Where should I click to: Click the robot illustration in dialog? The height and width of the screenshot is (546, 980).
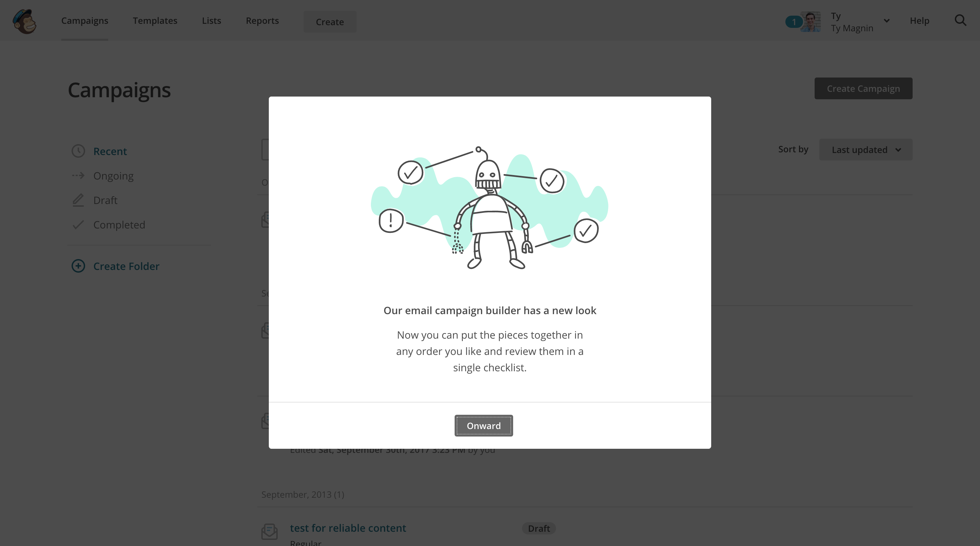pos(490,208)
